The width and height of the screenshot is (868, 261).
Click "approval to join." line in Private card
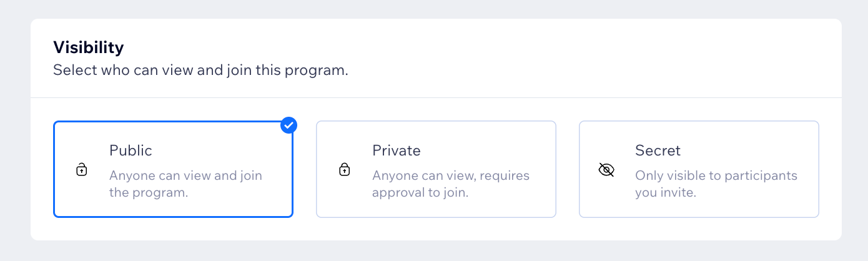pos(420,192)
